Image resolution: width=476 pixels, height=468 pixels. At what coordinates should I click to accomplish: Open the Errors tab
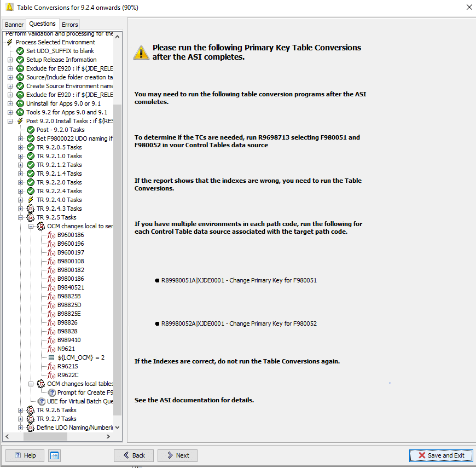coord(70,25)
